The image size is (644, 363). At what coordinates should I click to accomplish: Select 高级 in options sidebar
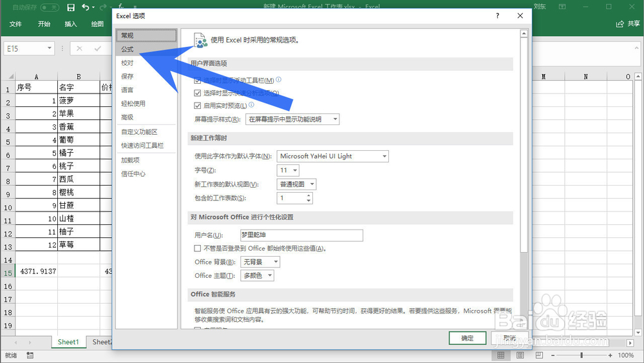pyautogui.click(x=146, y=117)
